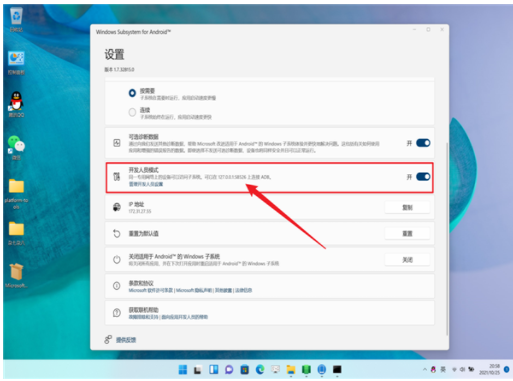Click the 关闭适用于 Android 的 Windows 子系统 title
This screenshot has height=381, width=513.
coord(174,256)
